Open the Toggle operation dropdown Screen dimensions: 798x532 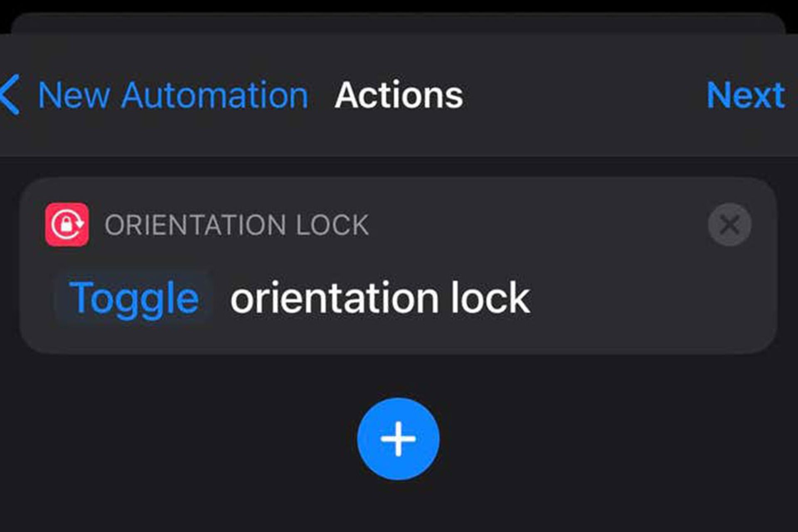click(134, 298)
